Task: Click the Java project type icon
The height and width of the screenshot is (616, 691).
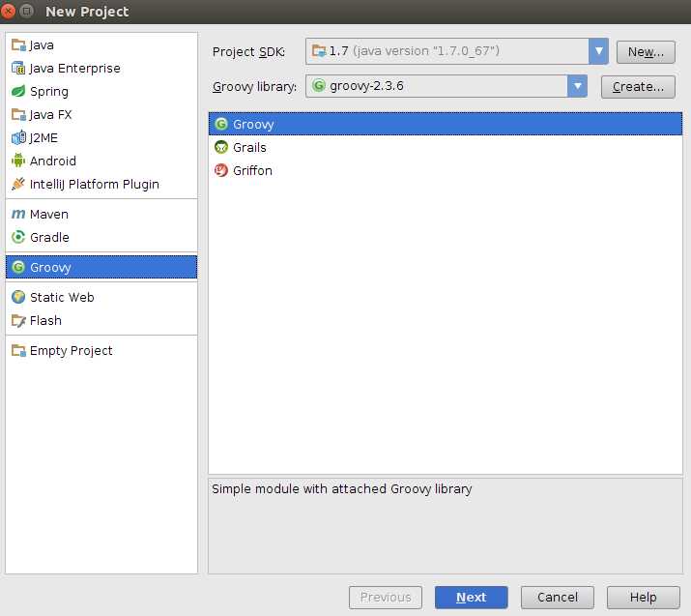Action: point(18,45)
